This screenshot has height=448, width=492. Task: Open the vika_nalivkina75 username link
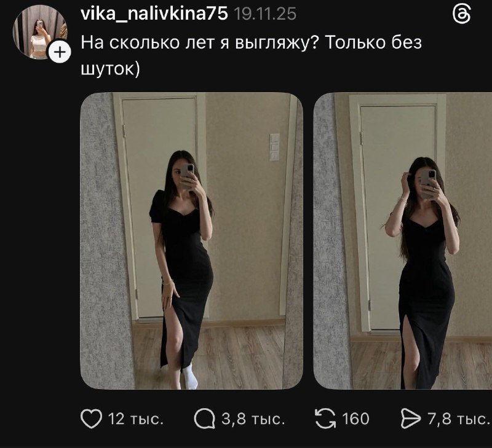pos(154,14)
